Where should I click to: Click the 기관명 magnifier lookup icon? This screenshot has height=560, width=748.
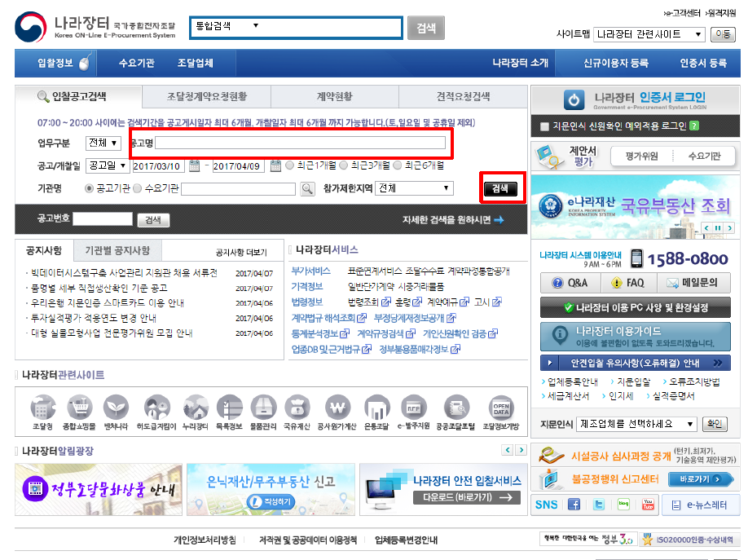(307, 188)
